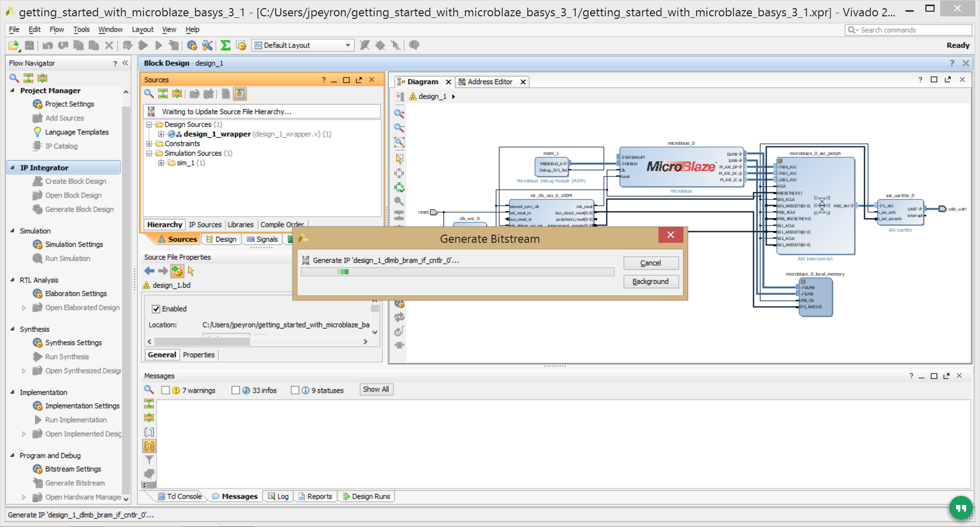The height and width of the screenshot is (527, 980).
Task: Click the diagram Zoom In icon
Action: [399, 113]
